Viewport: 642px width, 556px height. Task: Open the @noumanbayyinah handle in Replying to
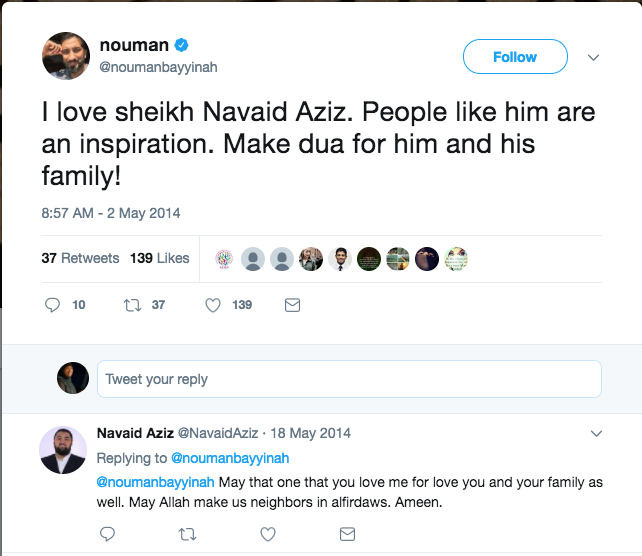[x=230, y=458]
